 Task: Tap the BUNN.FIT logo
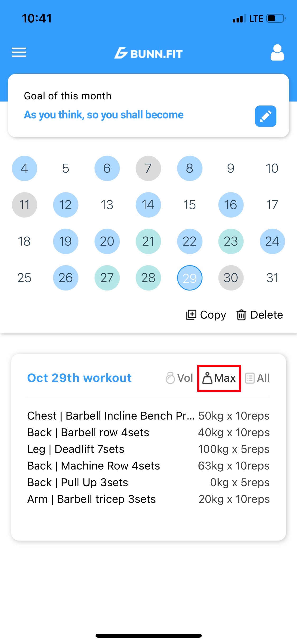pos(148,53)
